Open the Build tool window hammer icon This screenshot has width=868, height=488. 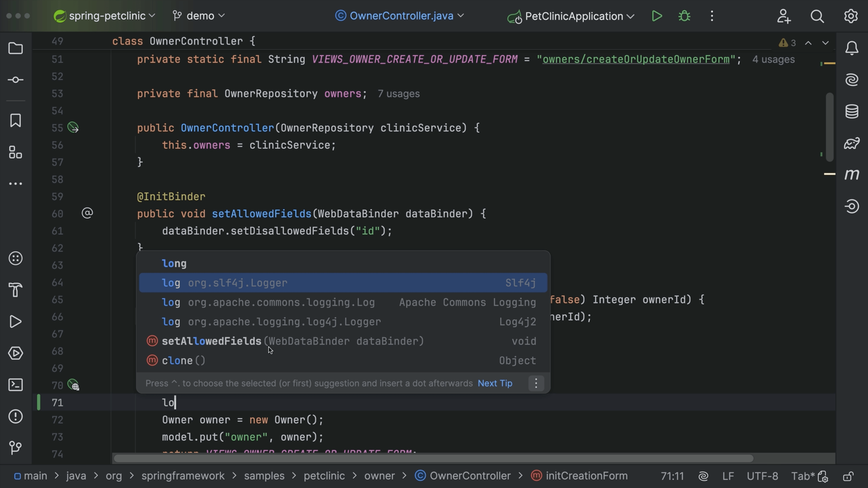16,290
